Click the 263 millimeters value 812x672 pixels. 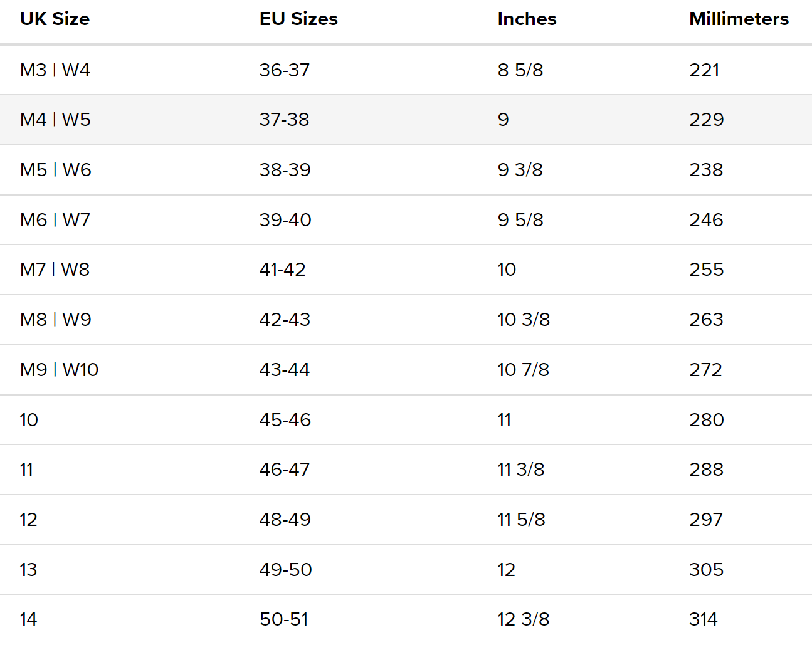[706, 320]
